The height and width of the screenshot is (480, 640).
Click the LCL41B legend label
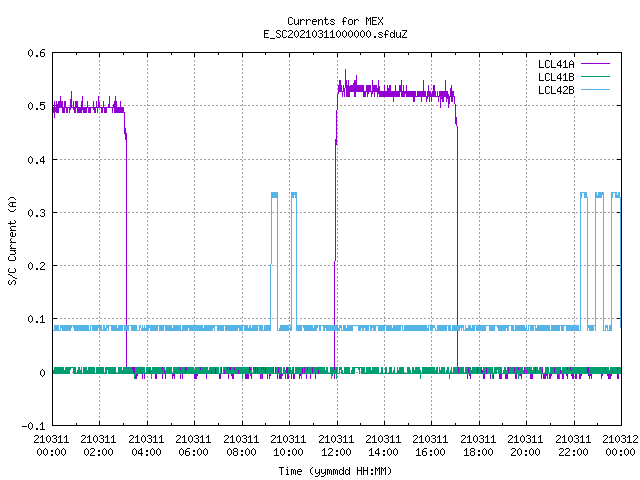coord(556,77)
